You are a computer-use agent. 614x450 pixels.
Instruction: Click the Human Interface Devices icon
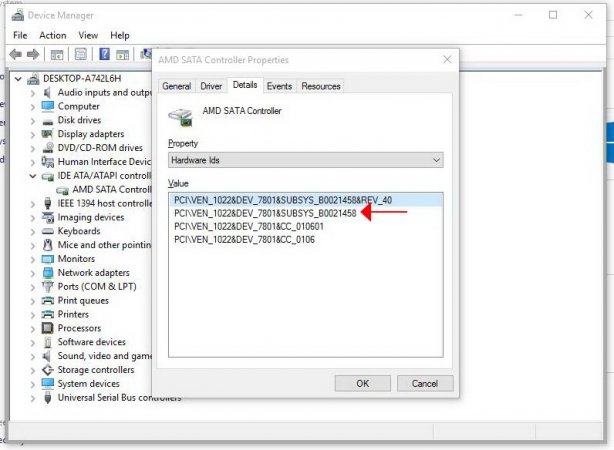[48, 161]
